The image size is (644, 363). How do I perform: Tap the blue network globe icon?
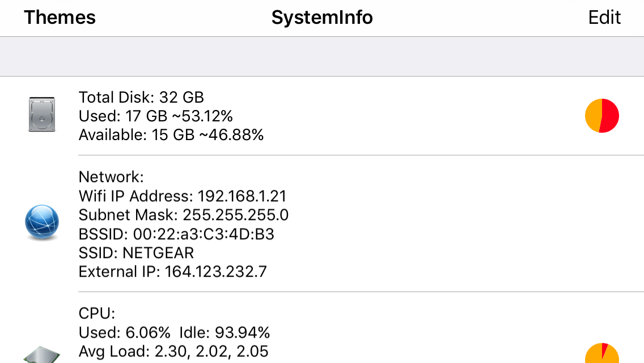point(41,222)
